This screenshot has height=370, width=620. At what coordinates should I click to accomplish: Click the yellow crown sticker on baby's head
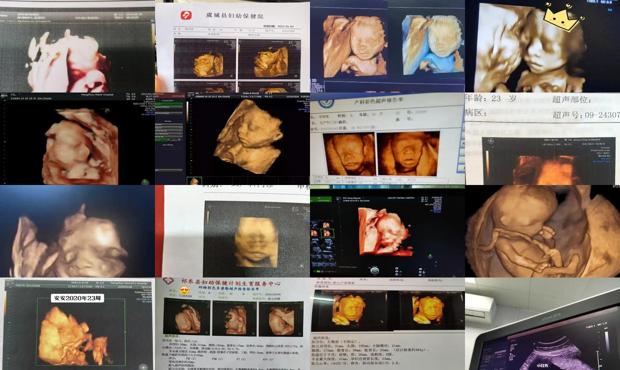[561, 19]
